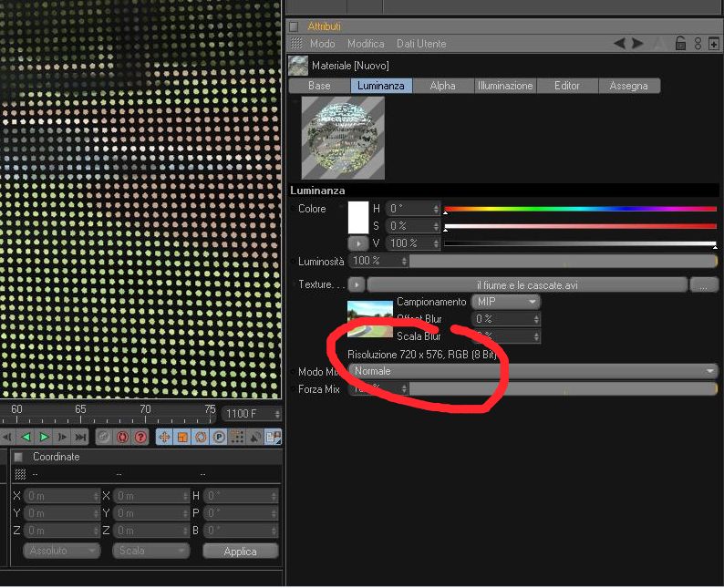Viewport: 724px width, 588px height.
Task: Expand the Texture arrow button
Action: 356,284
